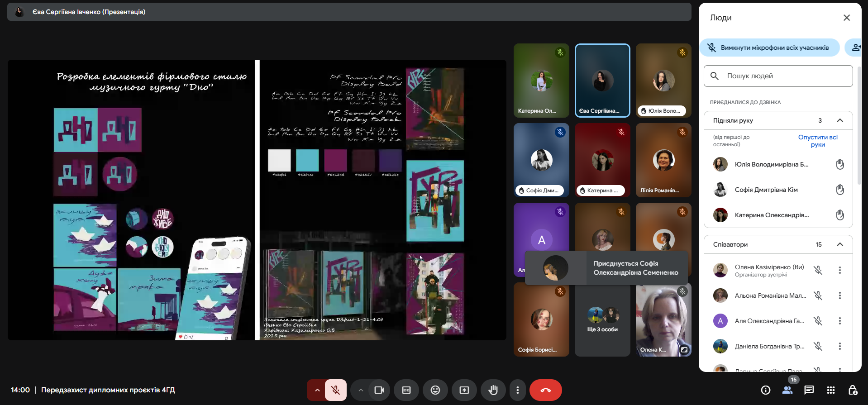This screenshot has height=405, width=868.
Task: Click the present screen icon
Action: 464,390
